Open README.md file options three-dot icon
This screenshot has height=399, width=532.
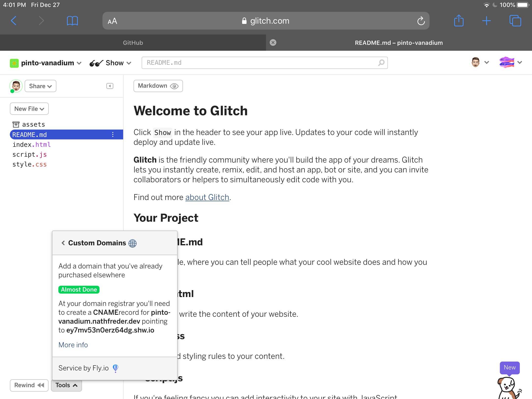[x=113, y=134]
